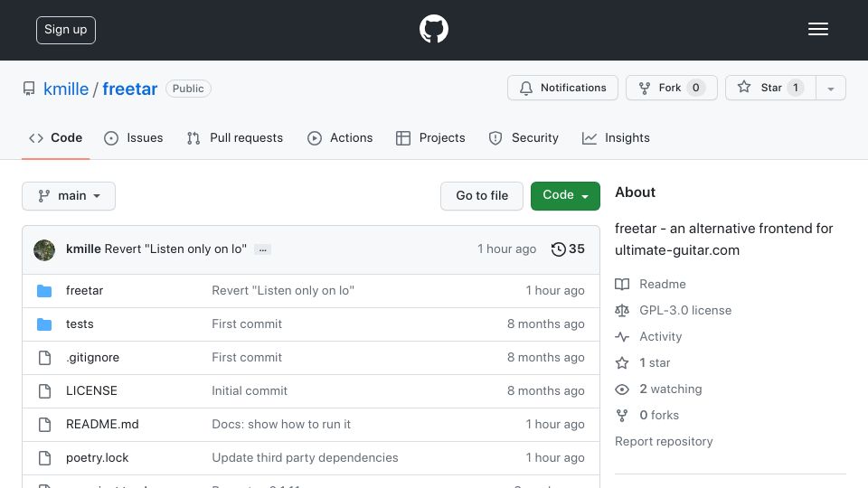868x488 pixels.
Task: Open the 'Initial commit' message link
Action: [250, 391]
